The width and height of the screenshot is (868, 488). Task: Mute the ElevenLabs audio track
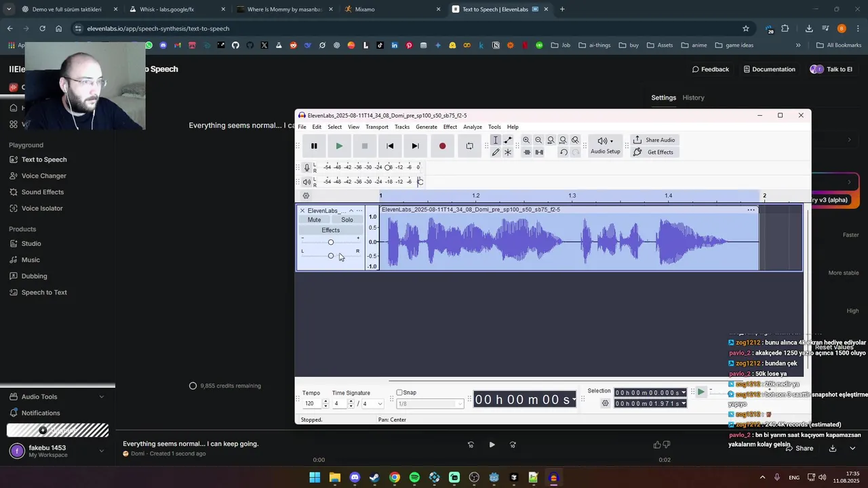tap(314, 220)
